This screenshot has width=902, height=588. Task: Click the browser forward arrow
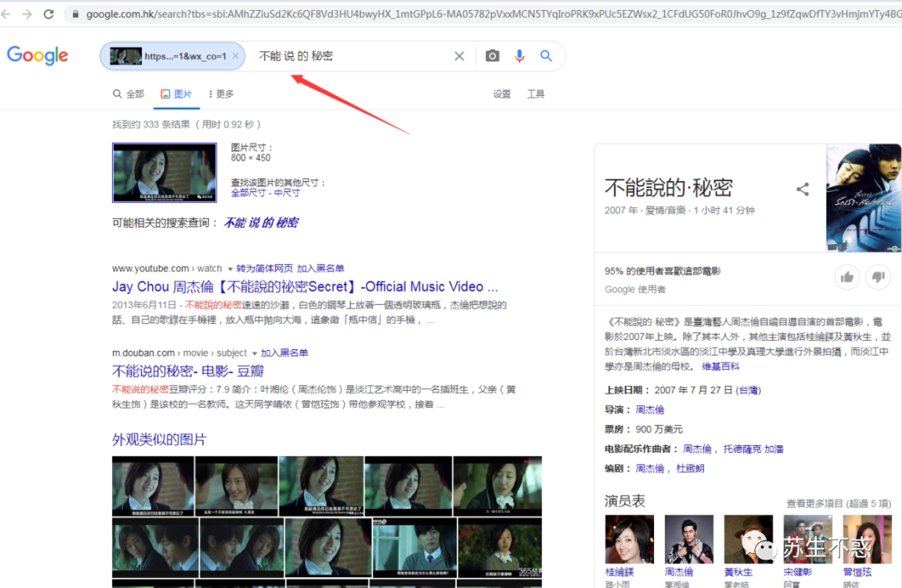[x=27, y=14]
